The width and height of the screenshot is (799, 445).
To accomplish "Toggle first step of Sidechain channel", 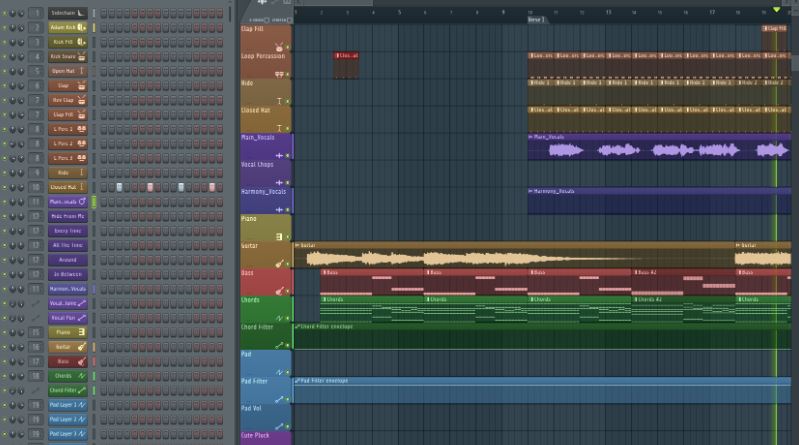I will pos(103,13).
